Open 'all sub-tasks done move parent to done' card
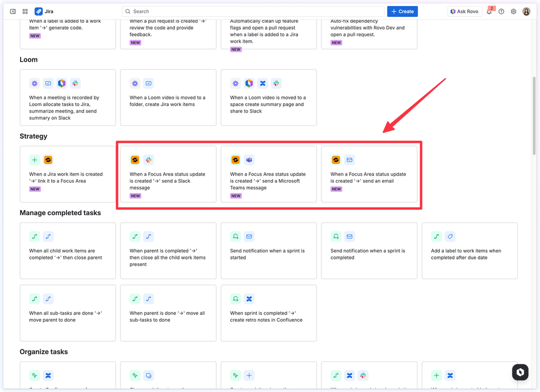The width and height of the screenshot is (540, 392). click(68, 313)
